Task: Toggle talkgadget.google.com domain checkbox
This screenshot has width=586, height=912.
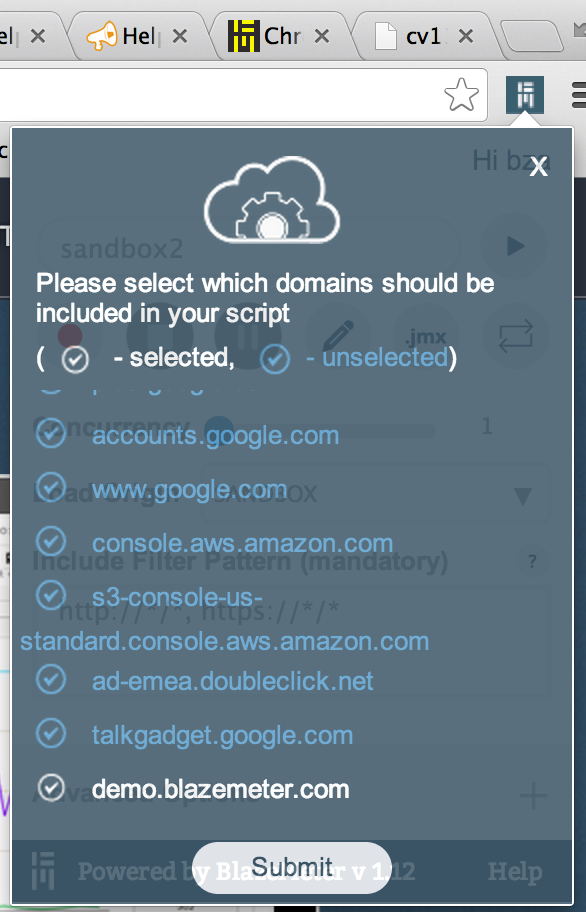Action: pyautogui.click(x=51, y=733)
